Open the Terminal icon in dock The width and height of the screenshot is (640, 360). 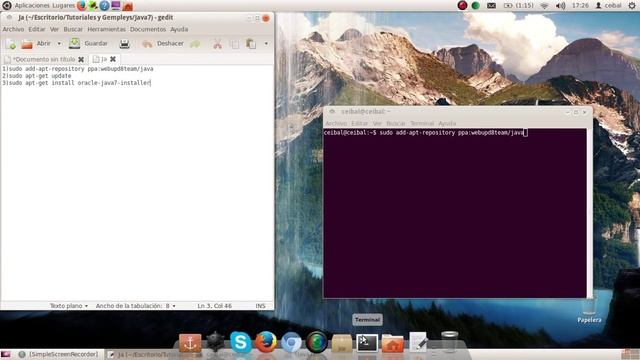367,343
